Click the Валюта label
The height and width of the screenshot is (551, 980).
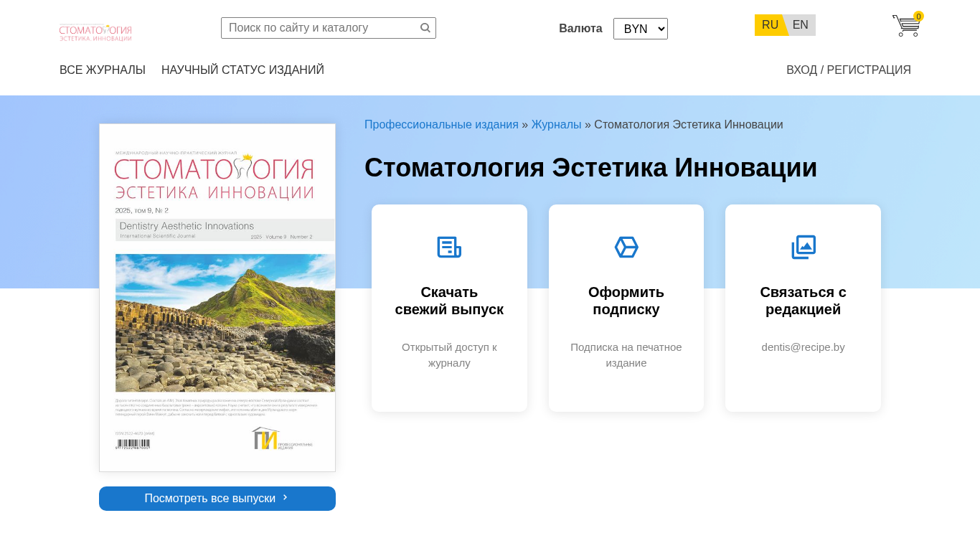[580, 29]
